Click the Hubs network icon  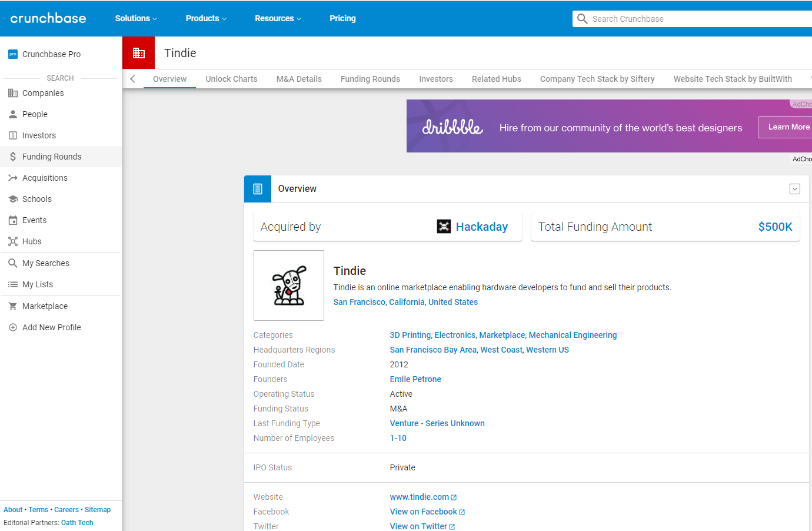pos(13,241)
